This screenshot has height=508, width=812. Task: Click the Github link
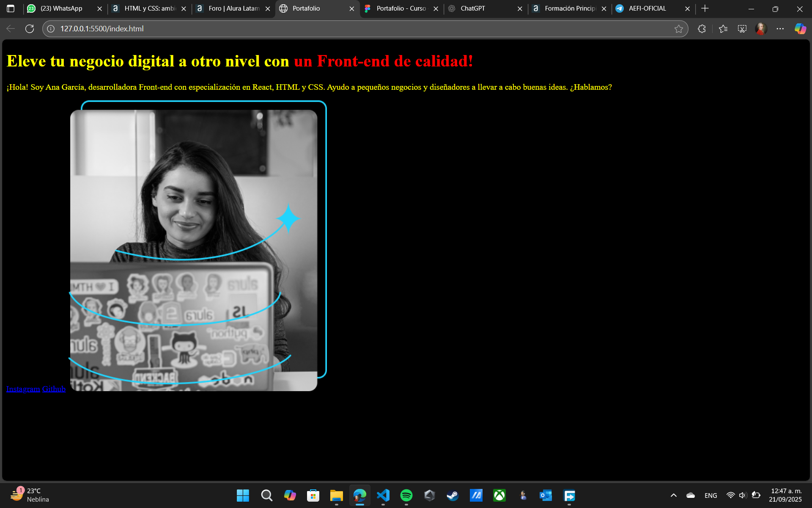[x=54, y=389]
